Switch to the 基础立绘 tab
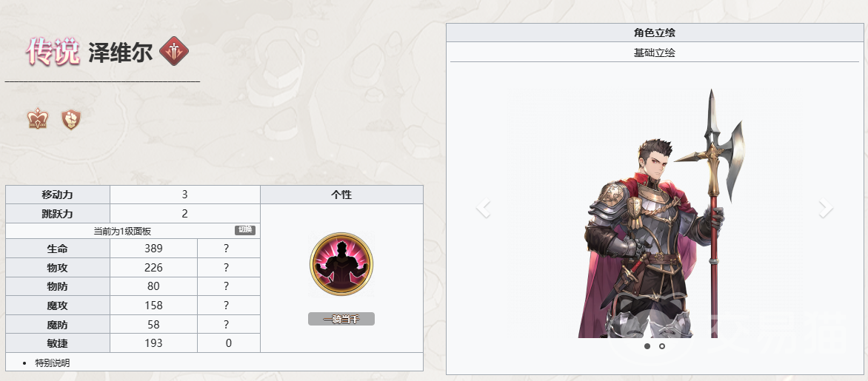 654,53
